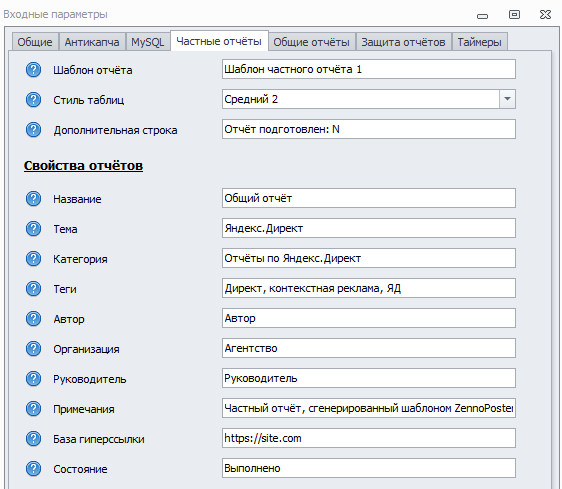Click help icon next to Организация

[x=33, y=348]
